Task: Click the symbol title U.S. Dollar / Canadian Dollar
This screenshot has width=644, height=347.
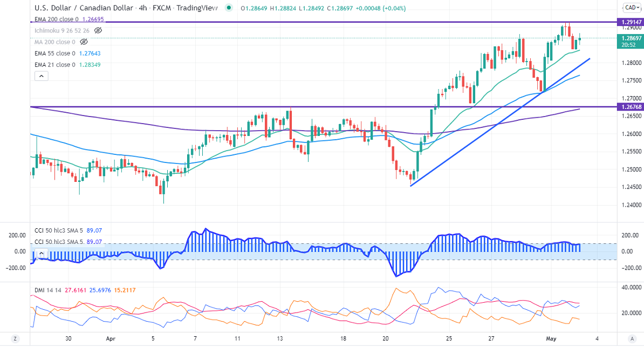Action: tap(84, 8)
